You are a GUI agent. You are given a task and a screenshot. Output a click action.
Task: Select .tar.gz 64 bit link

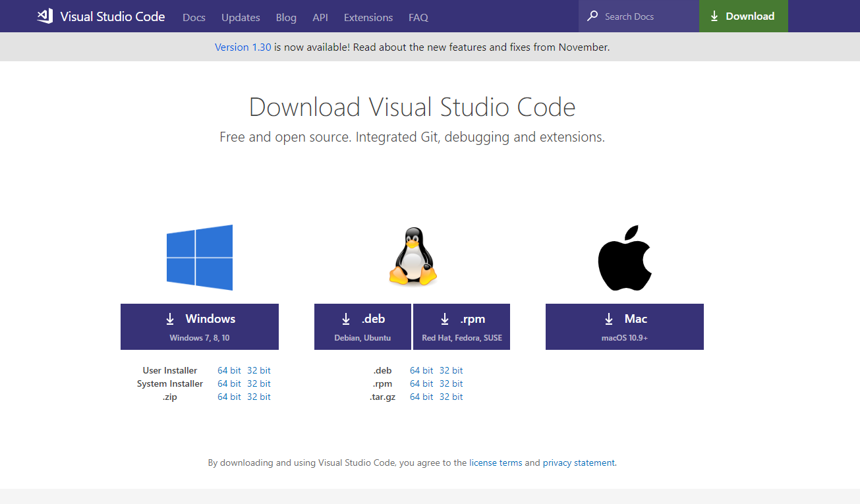(x=422, y=397)
